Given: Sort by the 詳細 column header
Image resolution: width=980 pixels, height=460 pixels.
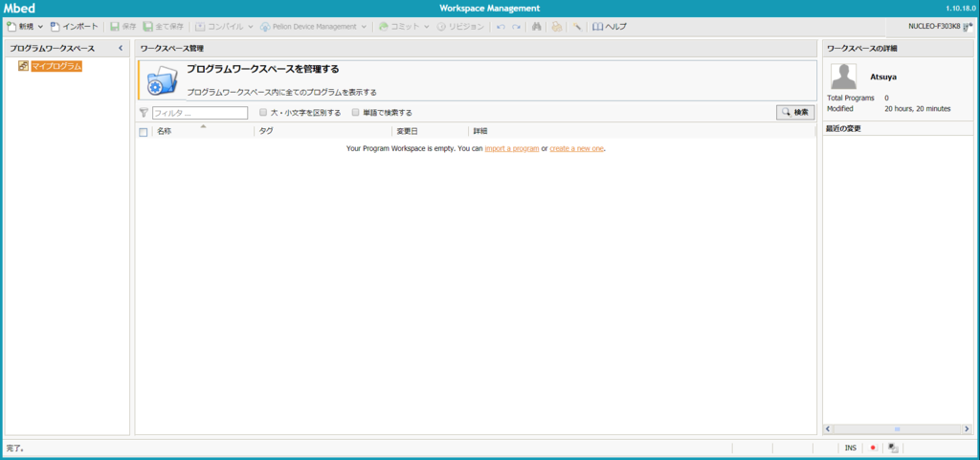Looking at the screenshot, I should pyautogui.click(x=480, y=131).
